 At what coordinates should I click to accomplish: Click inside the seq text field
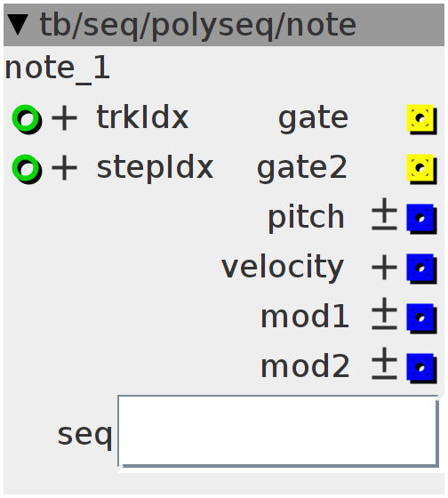click(x=278, y=432)
